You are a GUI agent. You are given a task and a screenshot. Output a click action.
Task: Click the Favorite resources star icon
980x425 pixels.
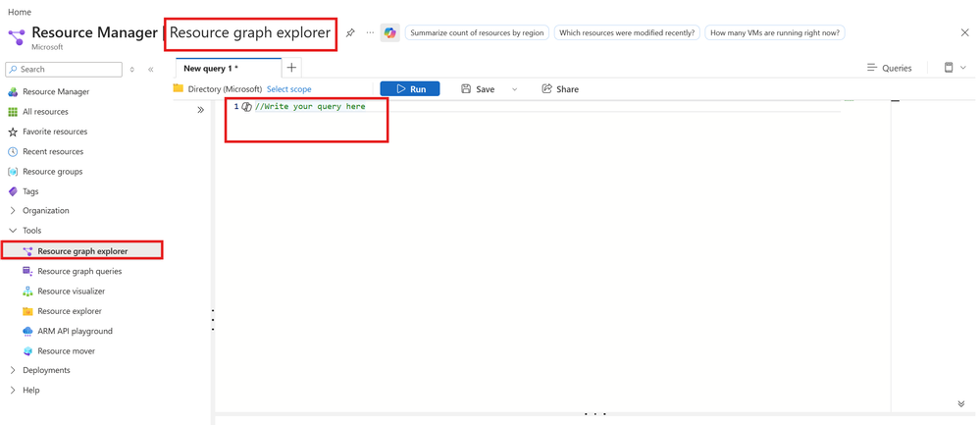(13, 132)
